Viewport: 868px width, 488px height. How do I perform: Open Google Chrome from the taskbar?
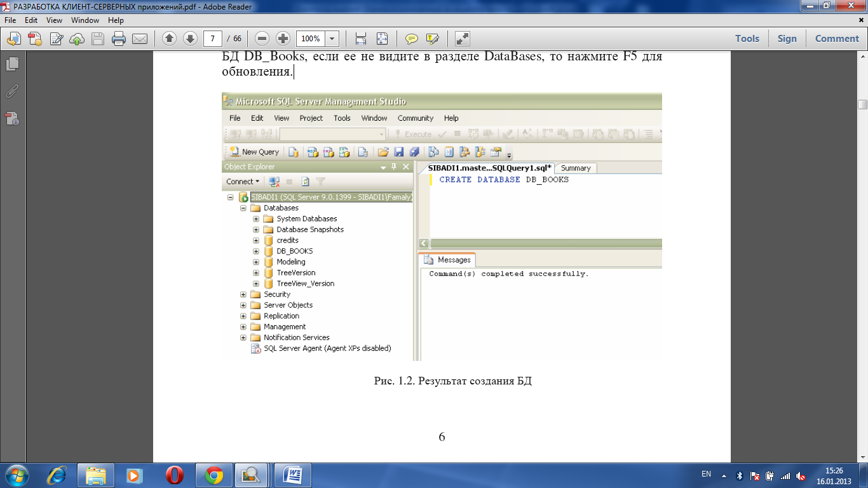click(214, 475)
